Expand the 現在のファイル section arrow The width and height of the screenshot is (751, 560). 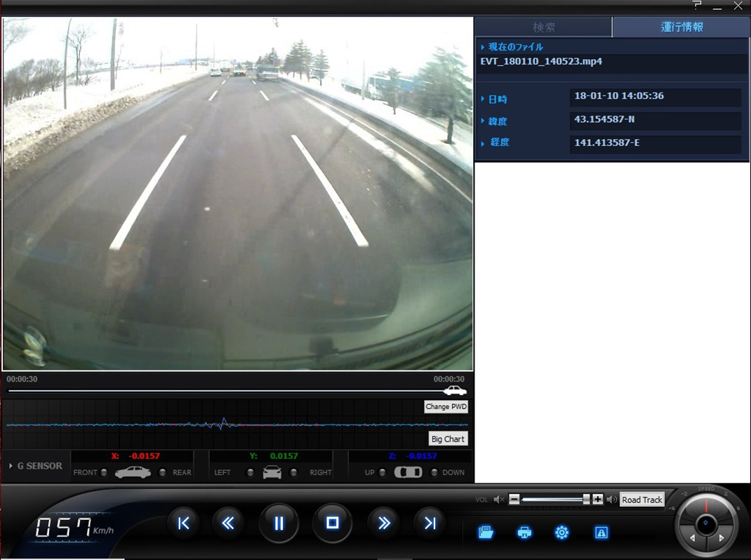pos(483,47)
